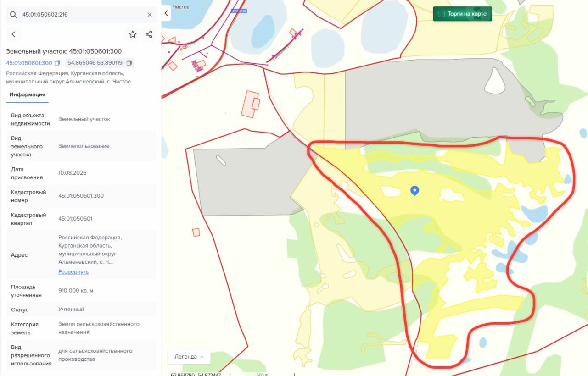Open the "Информация" tab

(x=28, y=95)
